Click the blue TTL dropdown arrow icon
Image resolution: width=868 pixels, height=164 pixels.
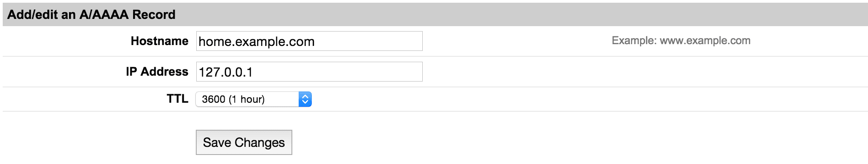[x=305, y=99]
